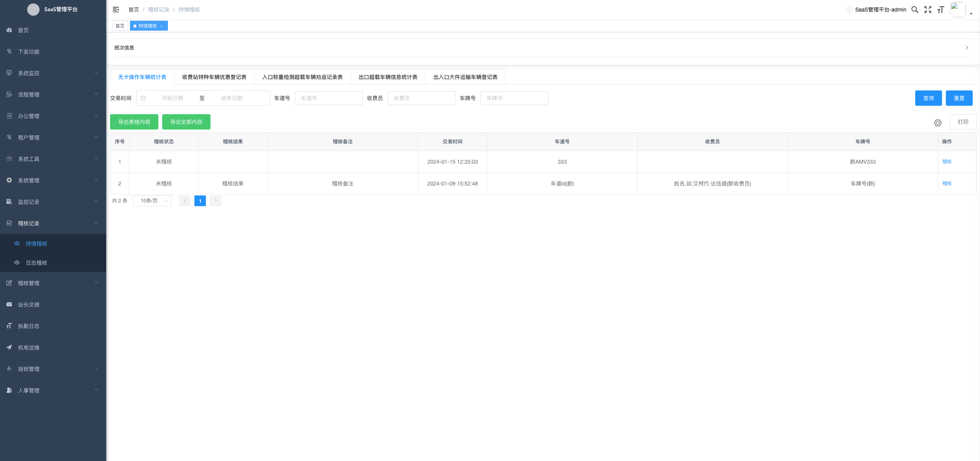
Task: Click the 系统监控 monitor icon
Action: (x=9, y=73)
